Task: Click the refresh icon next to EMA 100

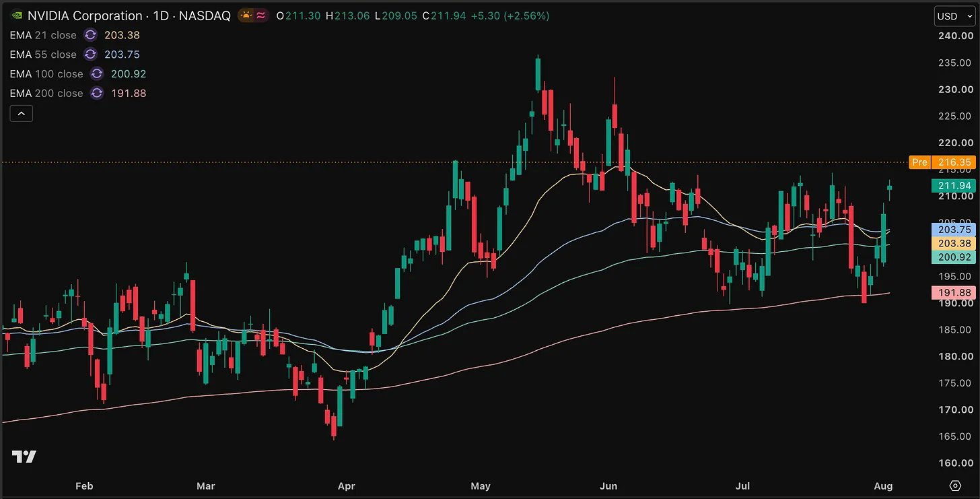Action: tap(96, 74)
